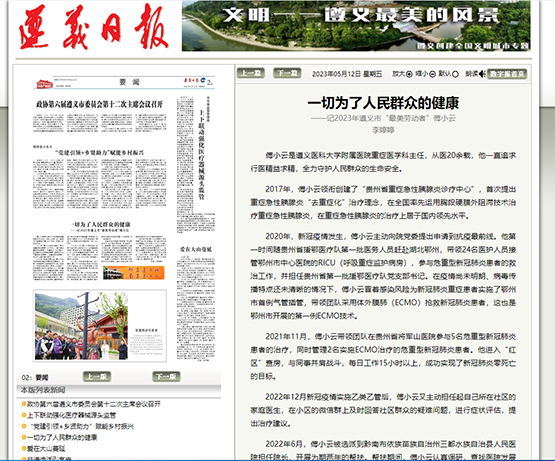Open 一切为了人民群众的健康 list link

pos(62,437)
